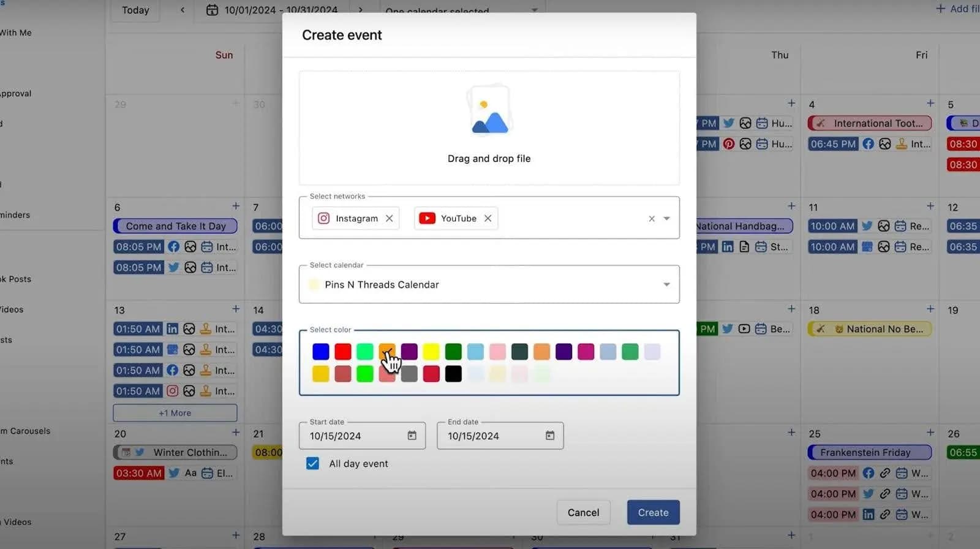This screenshot has height=549, width=980.
Task: Open the End date calendar picker icon
Action: click(x=550, y=435)
